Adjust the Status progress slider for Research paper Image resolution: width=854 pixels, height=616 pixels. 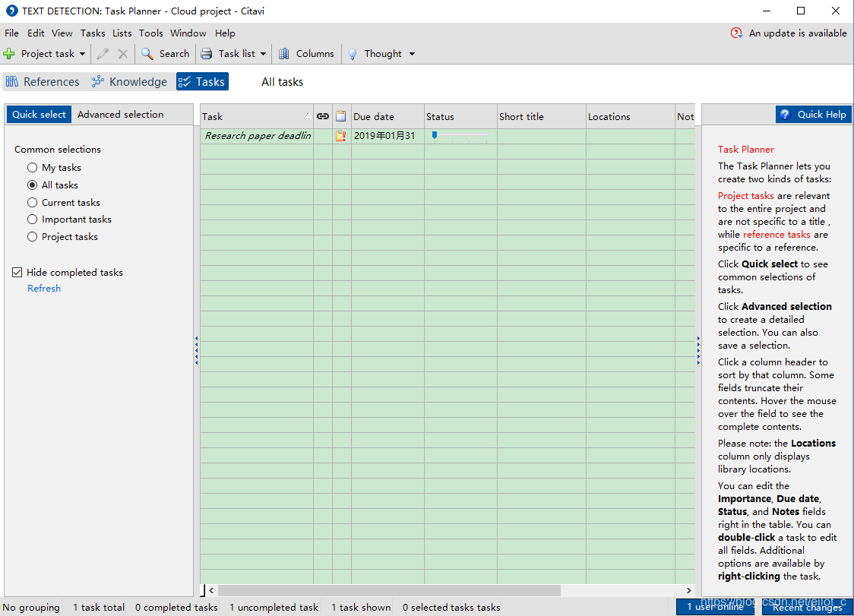[434, 135]
